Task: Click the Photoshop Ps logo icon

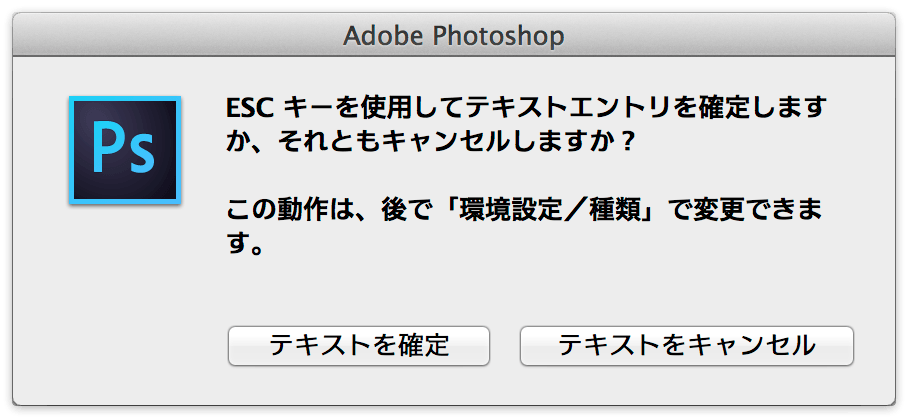Action: coord(125,150)
